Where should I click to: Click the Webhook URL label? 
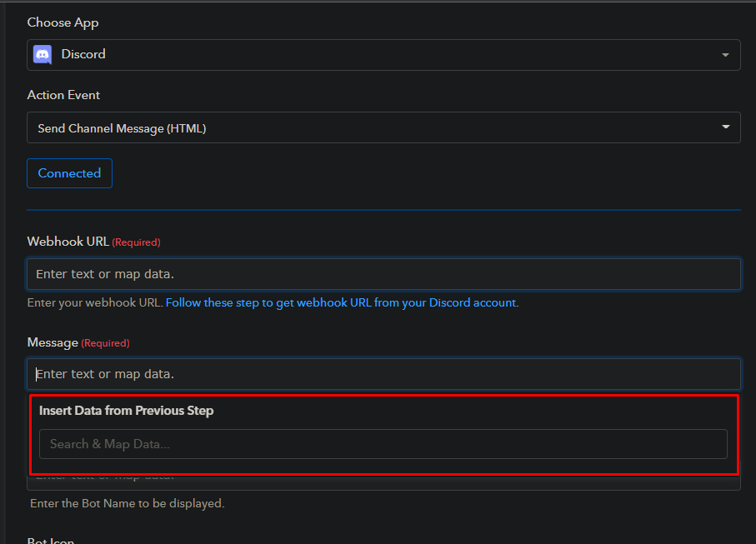[x=68, y=242]
